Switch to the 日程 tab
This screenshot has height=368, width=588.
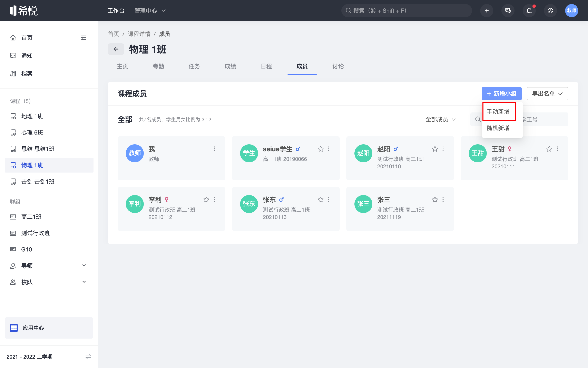[266, 66]
